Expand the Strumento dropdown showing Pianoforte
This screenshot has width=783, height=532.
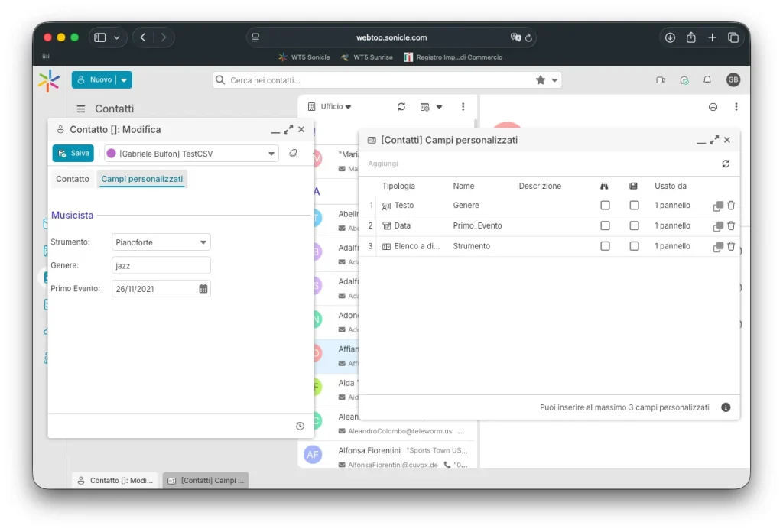[x=203, y=242]
